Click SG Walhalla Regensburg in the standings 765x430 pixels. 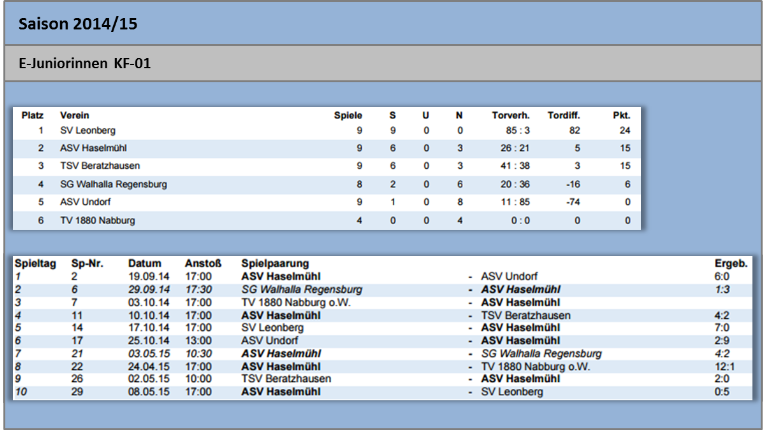click(x=113, y=184)
